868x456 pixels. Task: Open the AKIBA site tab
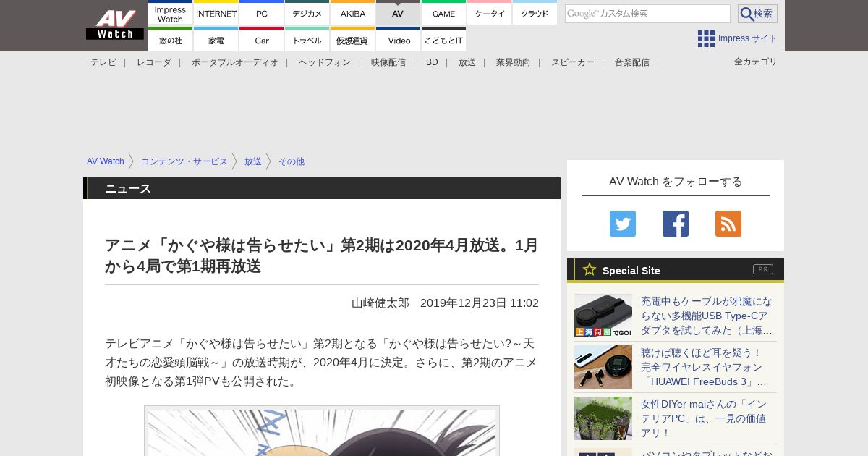[353, 13]
